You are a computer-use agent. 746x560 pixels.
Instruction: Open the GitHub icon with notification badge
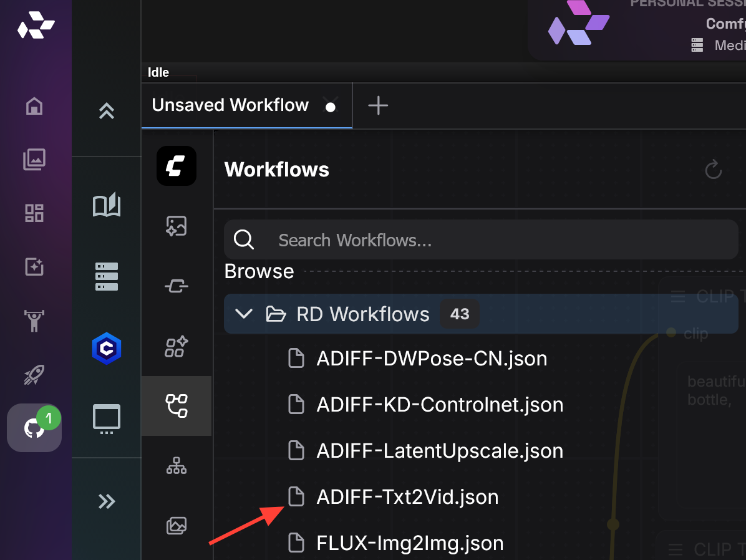[34, 428]
